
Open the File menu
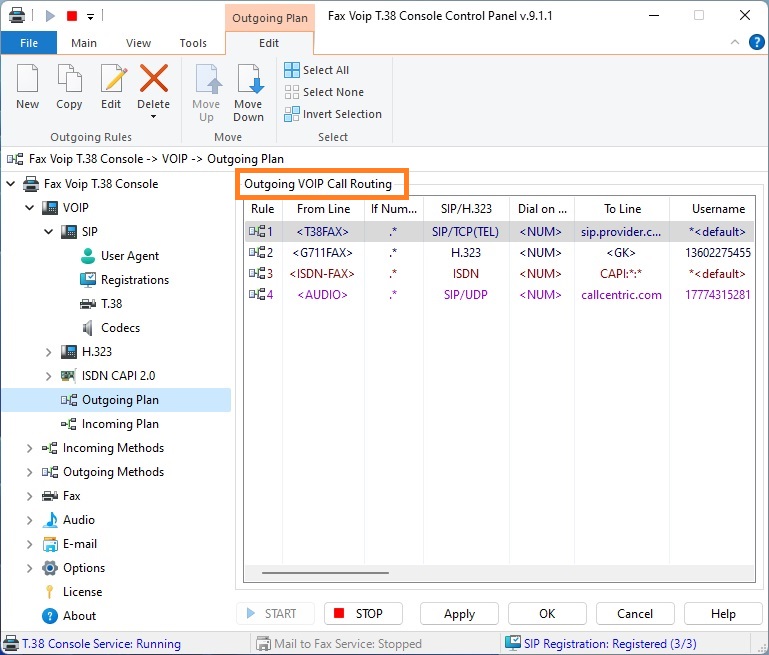[29, 43]
